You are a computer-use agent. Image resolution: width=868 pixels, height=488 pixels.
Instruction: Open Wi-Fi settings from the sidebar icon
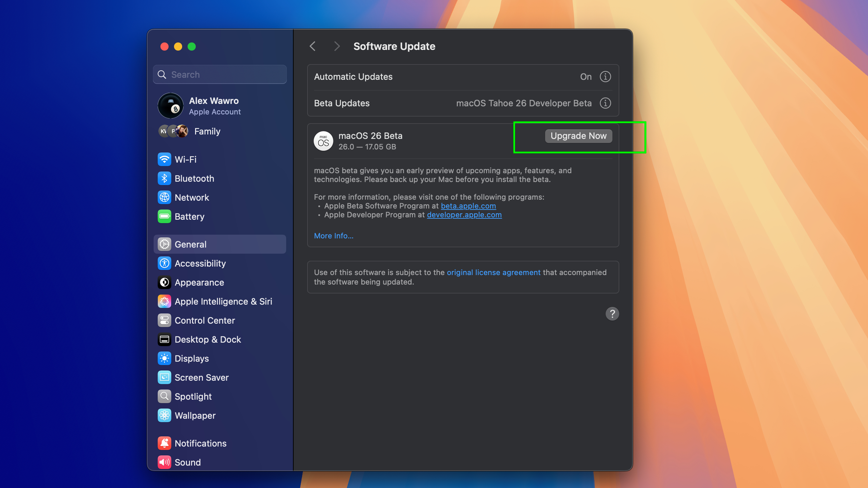tap(164, 159)
